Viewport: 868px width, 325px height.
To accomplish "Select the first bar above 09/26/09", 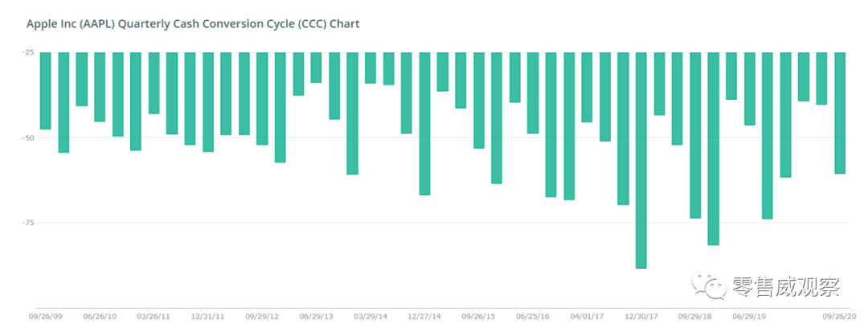I will 45,90.
